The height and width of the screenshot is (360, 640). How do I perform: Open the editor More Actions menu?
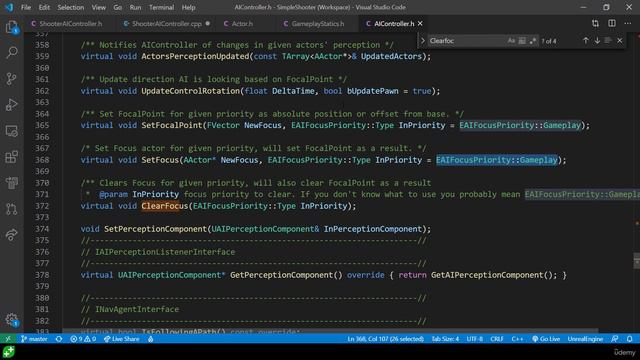point(628,24)
